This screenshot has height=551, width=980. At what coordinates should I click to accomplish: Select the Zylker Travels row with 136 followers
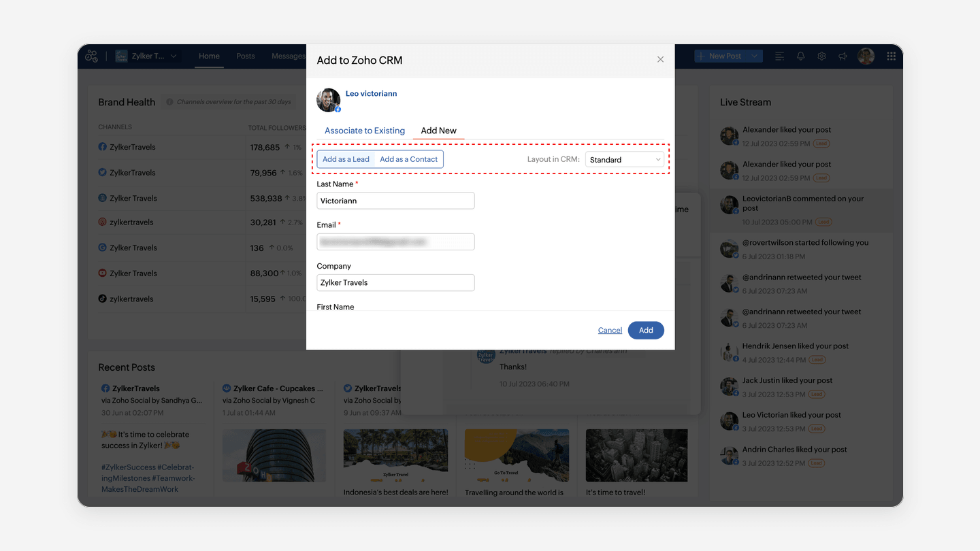(x=202, y=248)
